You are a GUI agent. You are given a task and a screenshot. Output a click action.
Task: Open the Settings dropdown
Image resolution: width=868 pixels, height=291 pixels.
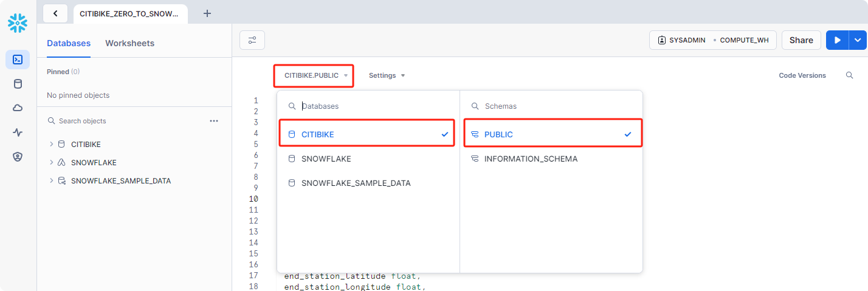pos(387,75)
